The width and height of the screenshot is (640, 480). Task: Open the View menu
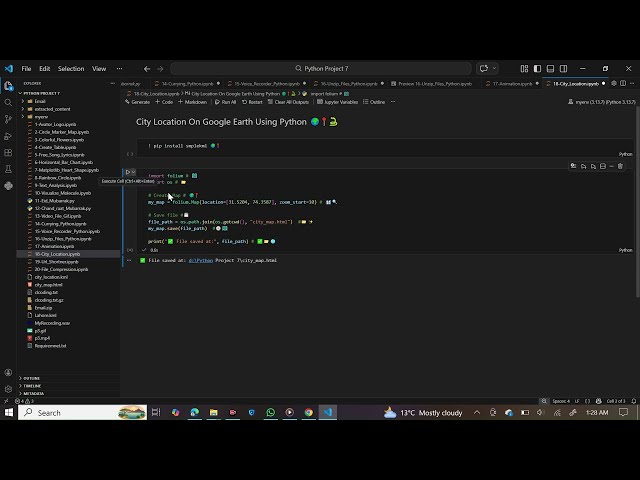[99, 69]
